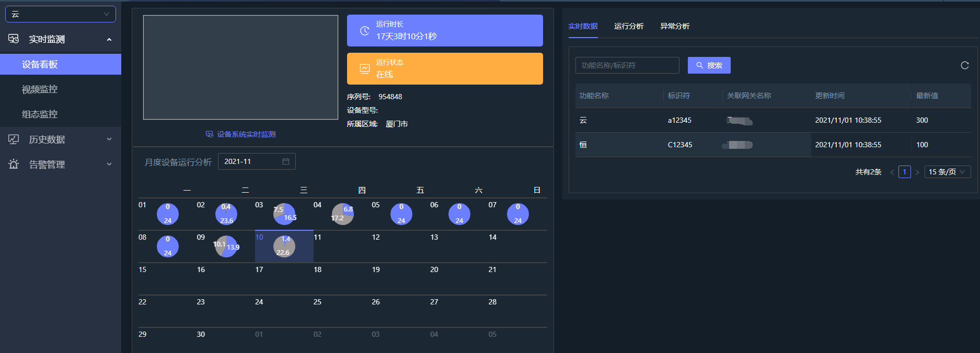This screenshot has width=980, height=353.
Task: Click the 告警管理 alarm icon
Action: click(x=14, y=164)
